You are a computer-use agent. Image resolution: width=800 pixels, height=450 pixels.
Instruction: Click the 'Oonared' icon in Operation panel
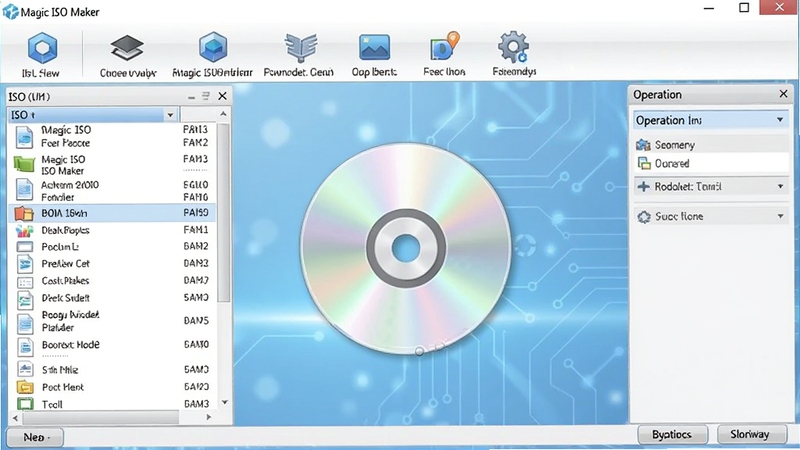point(644,164)
